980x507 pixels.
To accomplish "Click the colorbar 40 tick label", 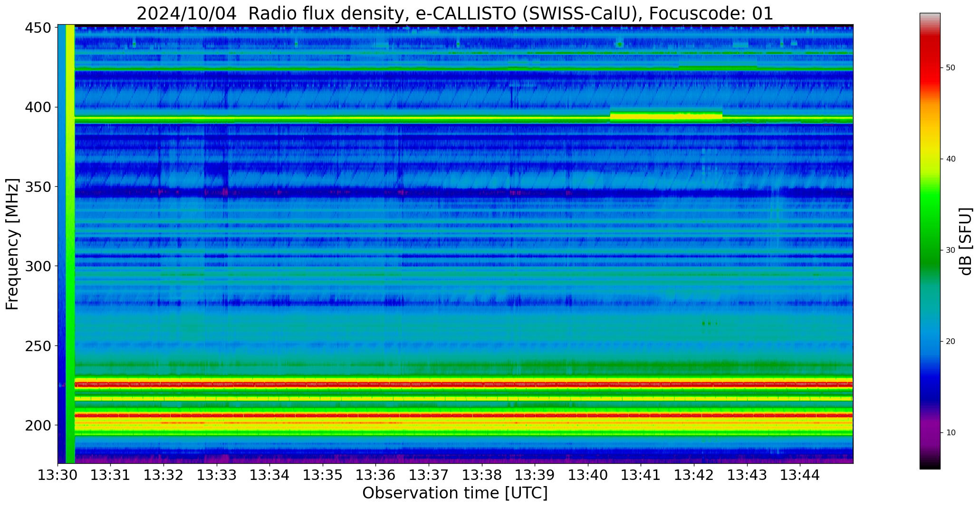I will [x=951, y=159].
